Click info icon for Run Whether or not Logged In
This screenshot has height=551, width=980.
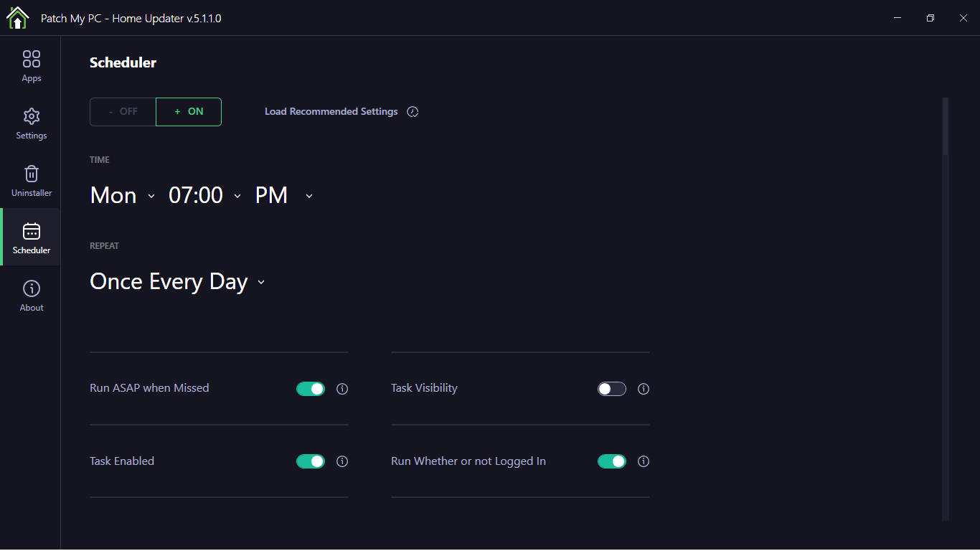pyautogui.click(x=644, y=461)
